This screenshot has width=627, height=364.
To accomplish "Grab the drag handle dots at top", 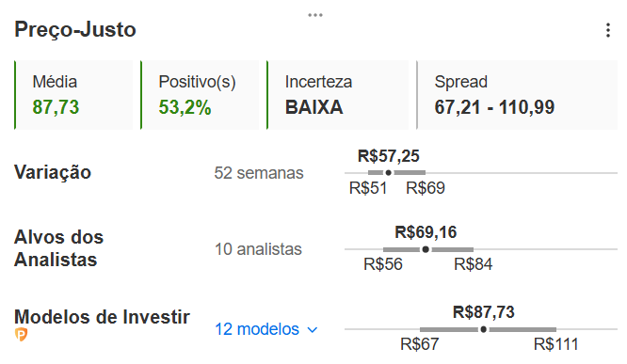I will (x=315, y=15).
